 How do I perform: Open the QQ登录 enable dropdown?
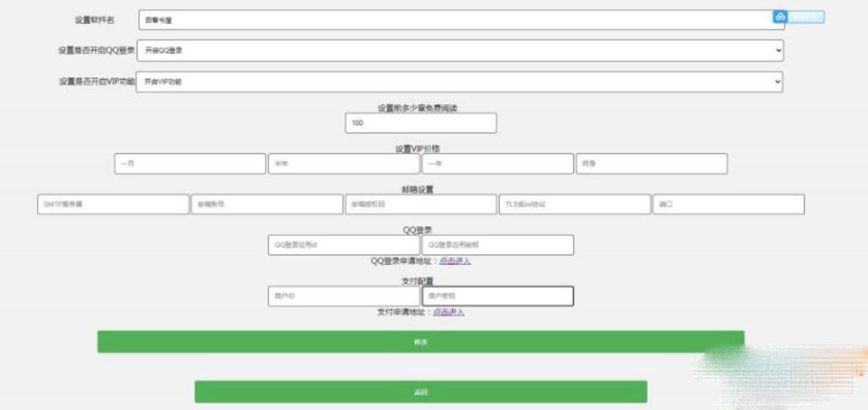tap(460, 51)
